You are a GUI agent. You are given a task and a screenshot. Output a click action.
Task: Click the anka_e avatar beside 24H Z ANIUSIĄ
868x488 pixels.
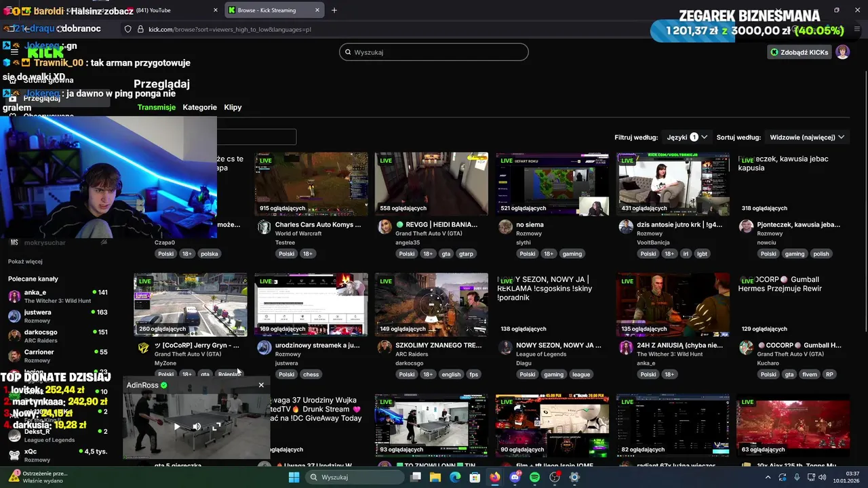coord(626,348)
